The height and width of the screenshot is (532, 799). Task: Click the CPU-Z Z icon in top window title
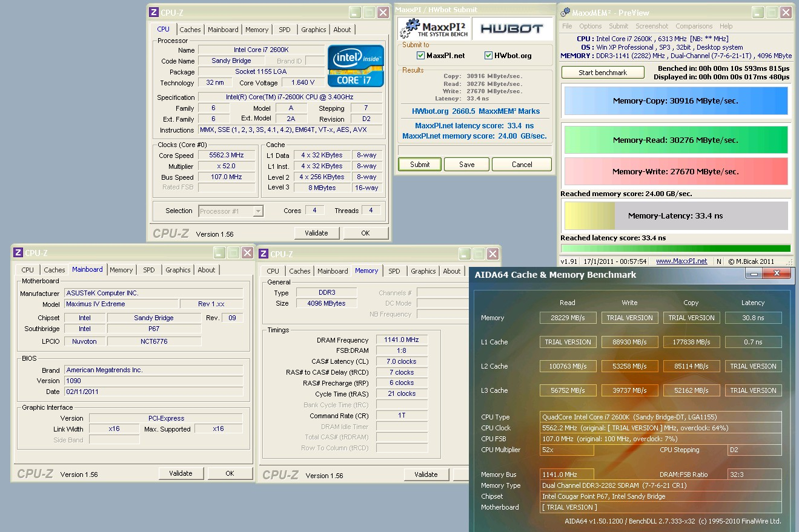pyautogui.click(x=154, y=12)
